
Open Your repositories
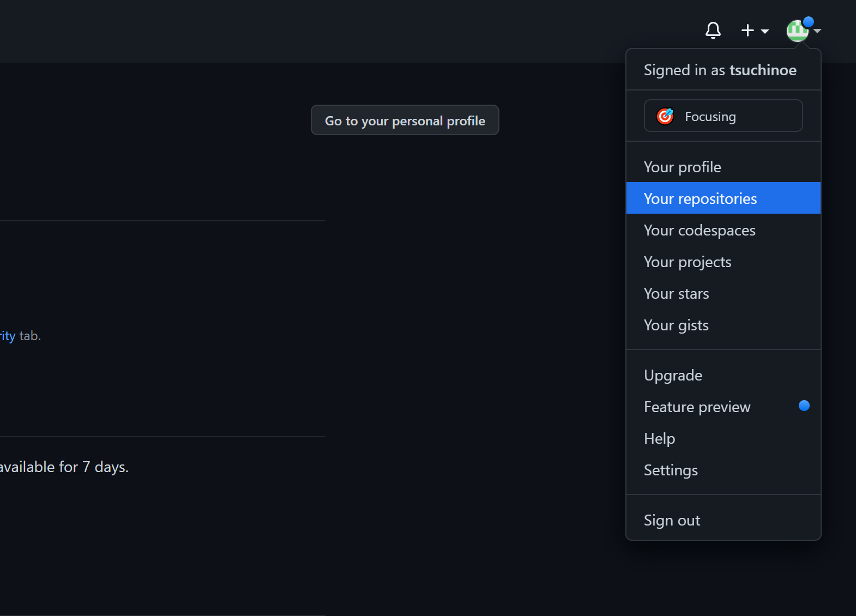pyautogui.click(x=723, y=198)
